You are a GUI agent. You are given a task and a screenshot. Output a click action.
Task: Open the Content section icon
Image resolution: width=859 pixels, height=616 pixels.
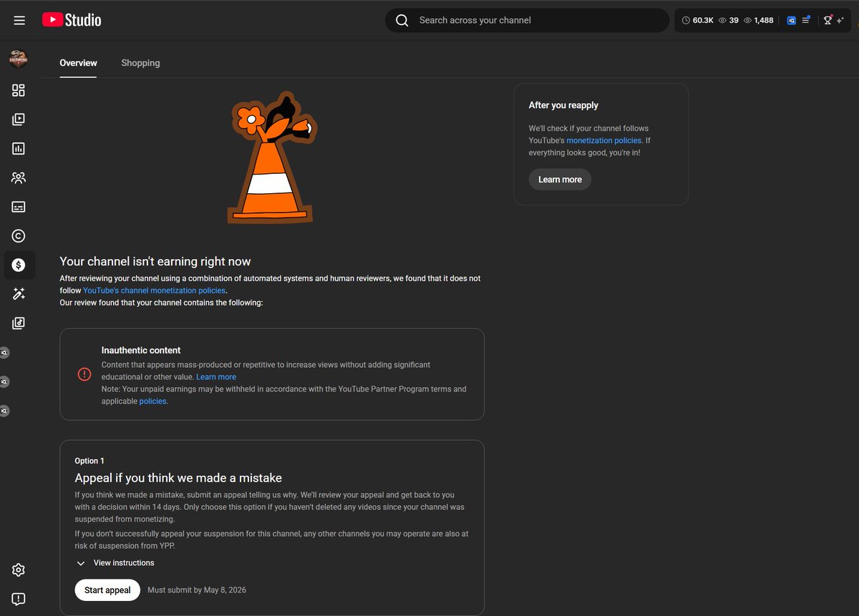tap(19, 119)
